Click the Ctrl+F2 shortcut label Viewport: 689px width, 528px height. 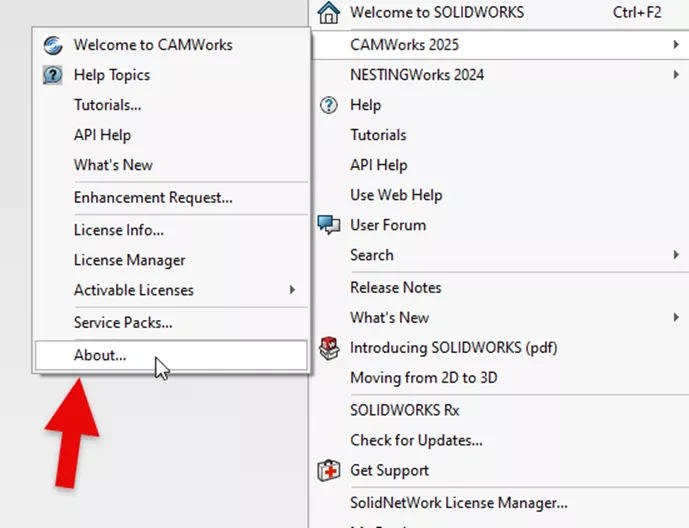coord(637,12)
